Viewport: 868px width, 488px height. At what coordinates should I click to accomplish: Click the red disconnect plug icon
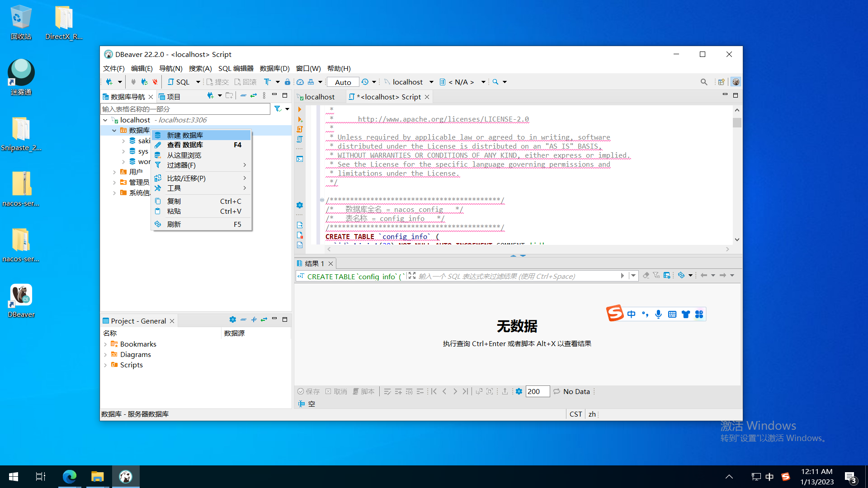155,82
